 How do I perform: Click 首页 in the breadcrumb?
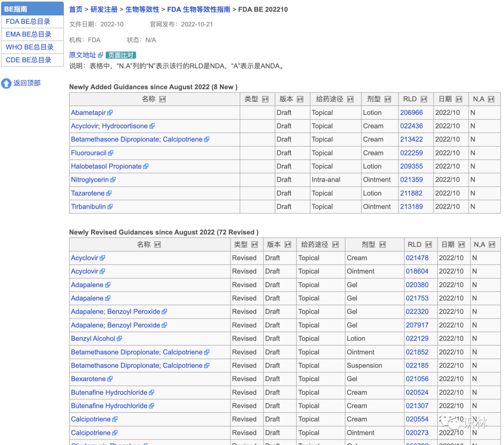76,9
